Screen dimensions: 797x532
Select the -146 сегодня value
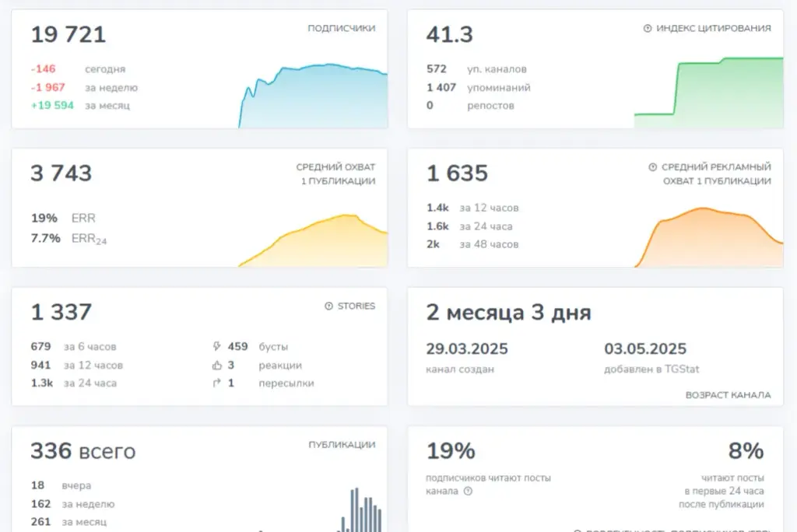[x=44, y=69]
